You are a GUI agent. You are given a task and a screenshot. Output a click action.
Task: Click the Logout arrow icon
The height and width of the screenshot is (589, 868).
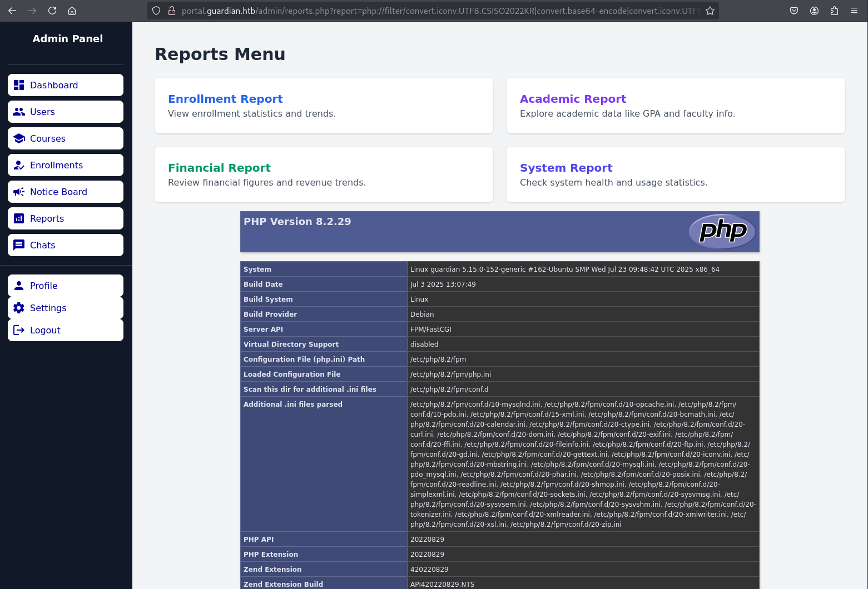pos(19,330)
